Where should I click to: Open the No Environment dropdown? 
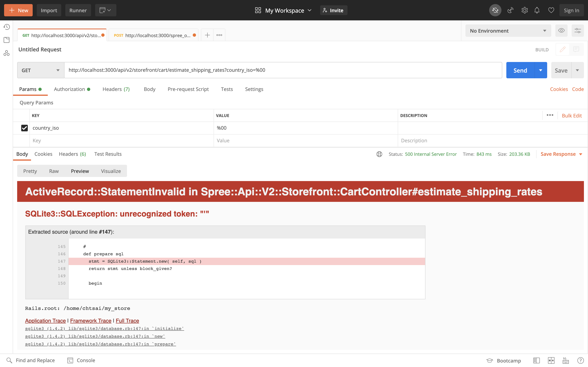[x=508, y=31]
